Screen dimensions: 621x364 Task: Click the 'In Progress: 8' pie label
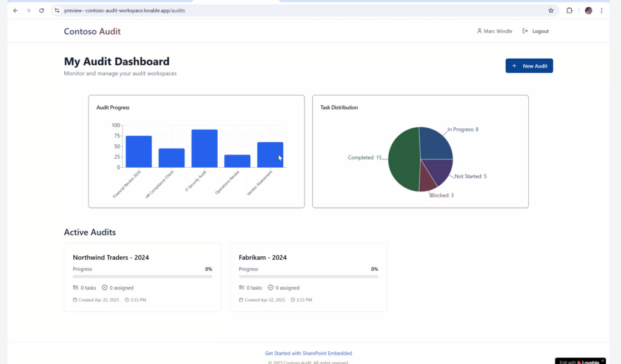463,130
